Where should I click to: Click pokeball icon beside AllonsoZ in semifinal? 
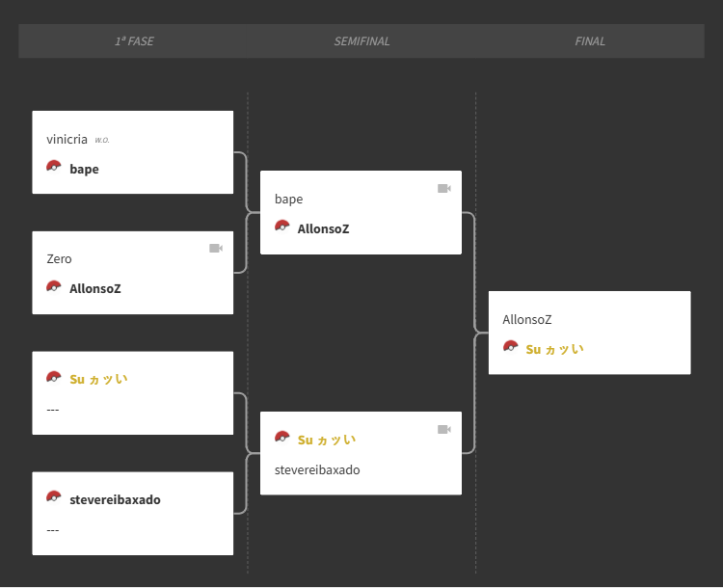(x=282, y=227)
